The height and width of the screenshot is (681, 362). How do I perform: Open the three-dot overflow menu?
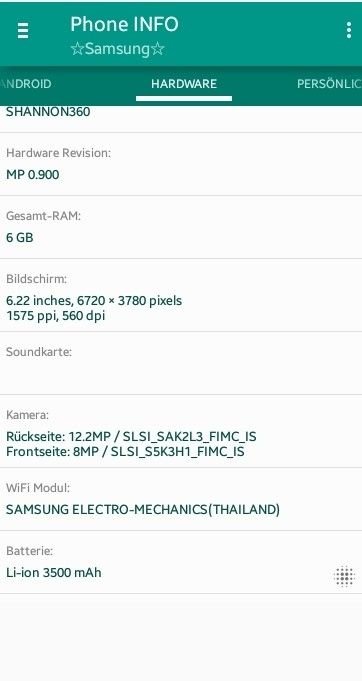[349, 30]
